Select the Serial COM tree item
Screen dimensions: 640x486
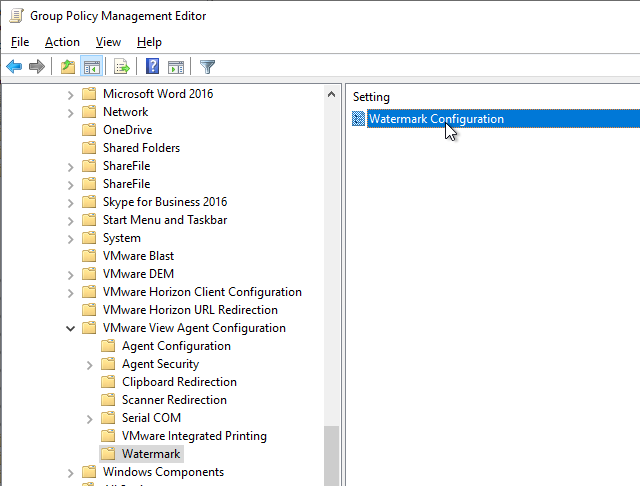click(x=151, y=418)
